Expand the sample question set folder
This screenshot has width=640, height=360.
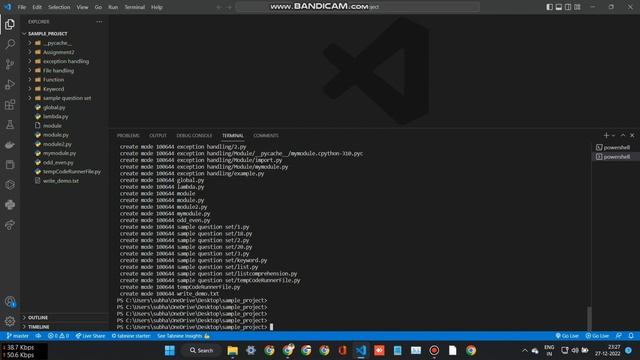pyautogui.click(x=67, y=98)
